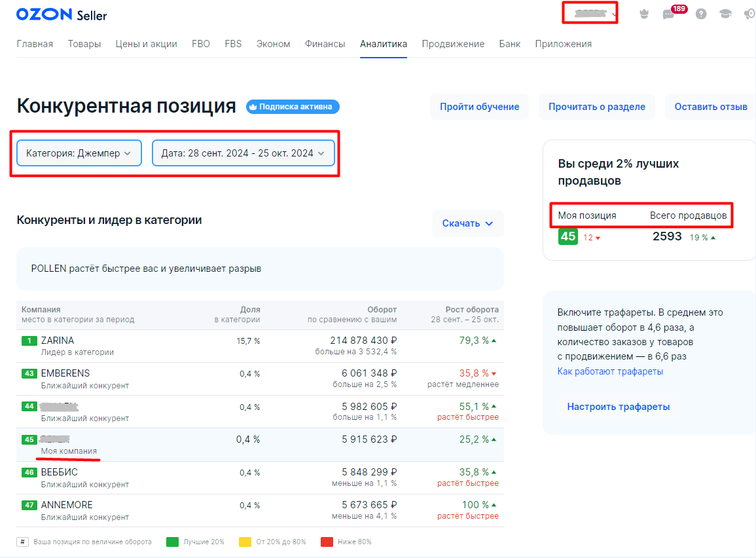The height and width of the screenshot is (558, 756).
Task: Click the POLLEN растёт быстрее notice
Action: tap(260, 269)
